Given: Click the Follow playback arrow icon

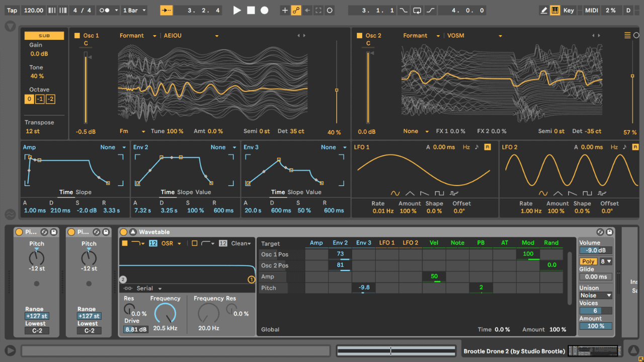Looking at the screenshot, I should click(x=166, y=10).
